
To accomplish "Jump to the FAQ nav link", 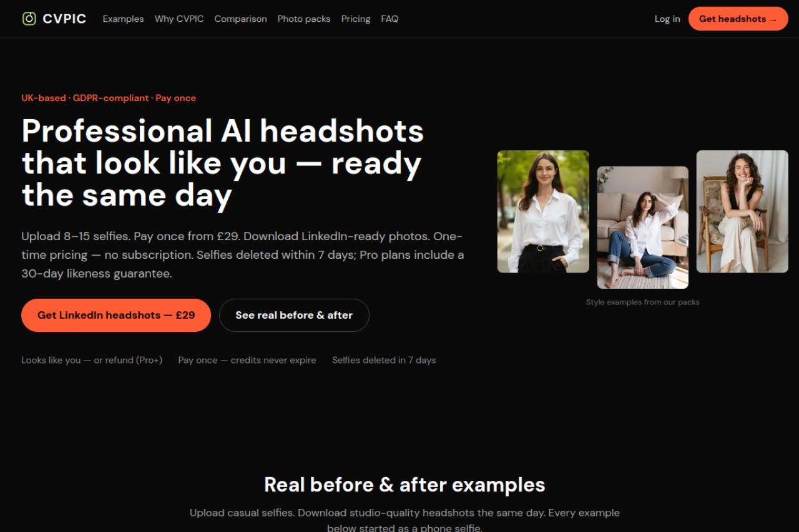I will click(390, 19).
